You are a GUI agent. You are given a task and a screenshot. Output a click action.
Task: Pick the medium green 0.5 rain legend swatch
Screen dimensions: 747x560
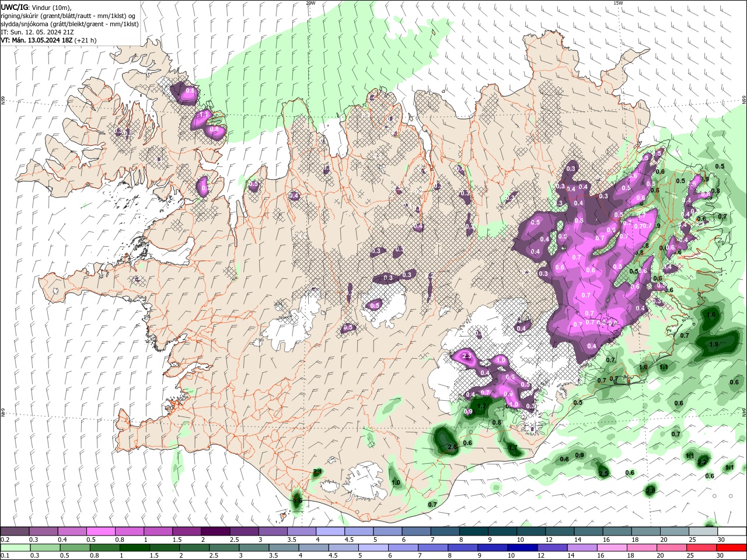(x=75, y=548)
